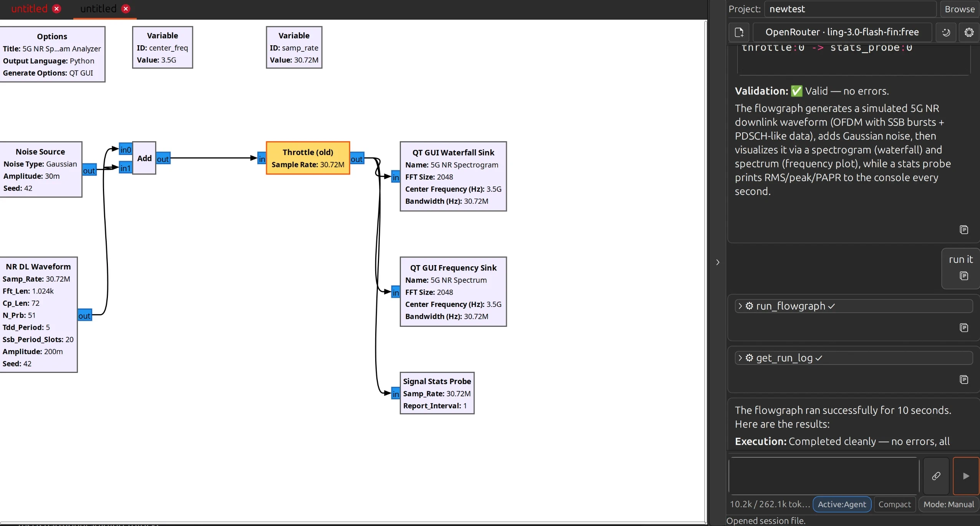The height and width of the screenshot is (526, 980).
Task: Click the Throttle block's out port
Action: click(357, 158)
